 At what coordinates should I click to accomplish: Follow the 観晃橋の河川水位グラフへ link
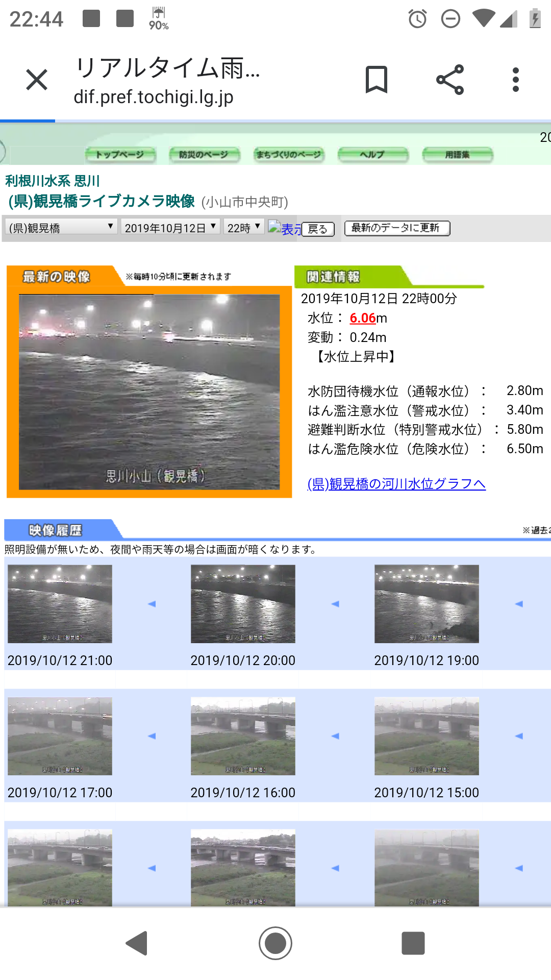[x=396, y=484]
